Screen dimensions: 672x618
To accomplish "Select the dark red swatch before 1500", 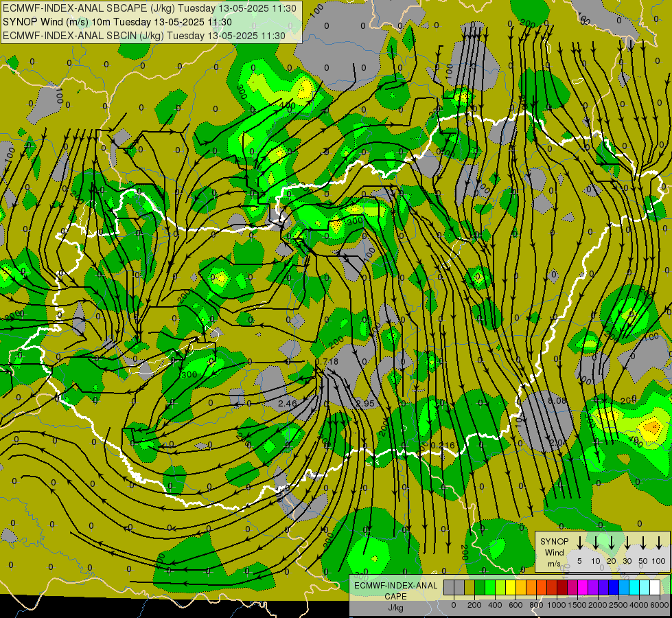I will pos(562,587).
